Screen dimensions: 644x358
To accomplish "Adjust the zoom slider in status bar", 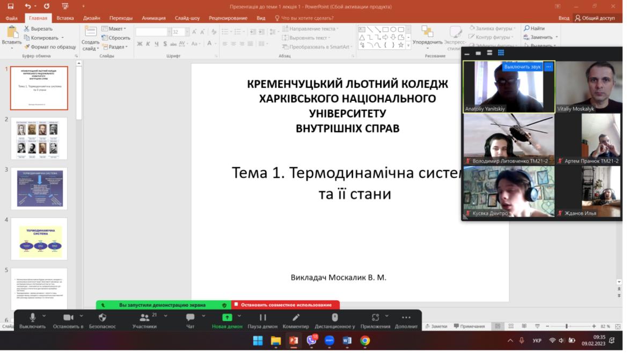I will (567, 326).
